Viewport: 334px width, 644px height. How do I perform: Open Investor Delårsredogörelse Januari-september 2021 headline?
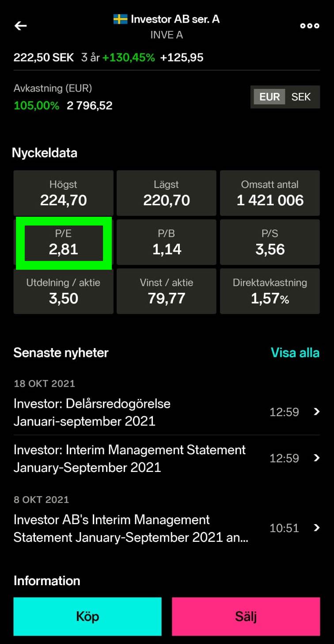point(92,412)
